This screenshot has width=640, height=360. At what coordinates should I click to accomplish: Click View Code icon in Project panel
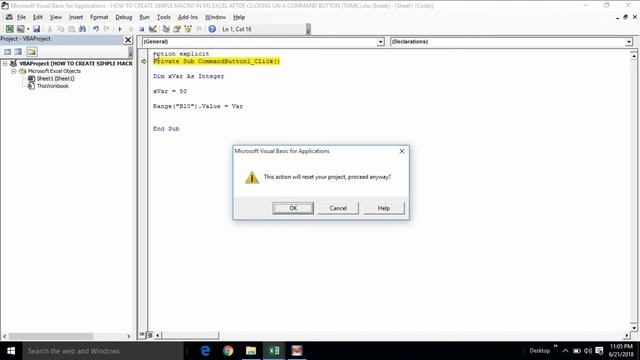point(8,52)
